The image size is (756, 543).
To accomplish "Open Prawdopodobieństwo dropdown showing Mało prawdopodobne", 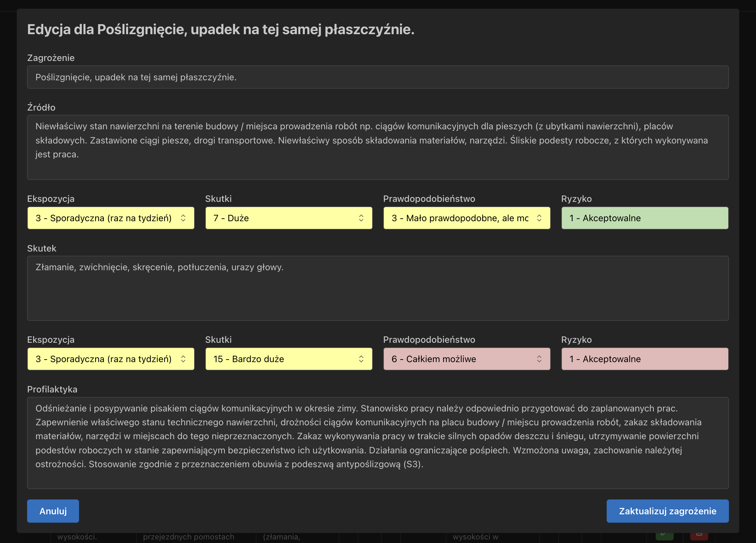I will coord(467,218).
